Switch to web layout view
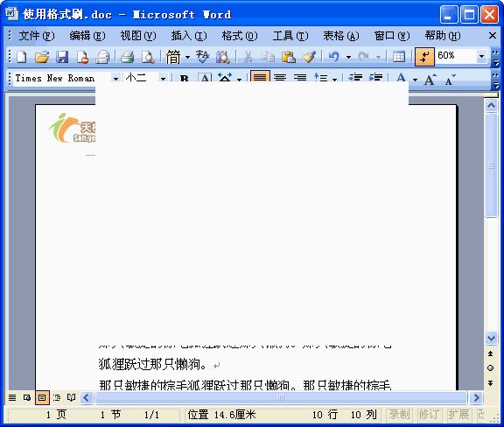Screen dimensions: 504x427 coord(27,398)
